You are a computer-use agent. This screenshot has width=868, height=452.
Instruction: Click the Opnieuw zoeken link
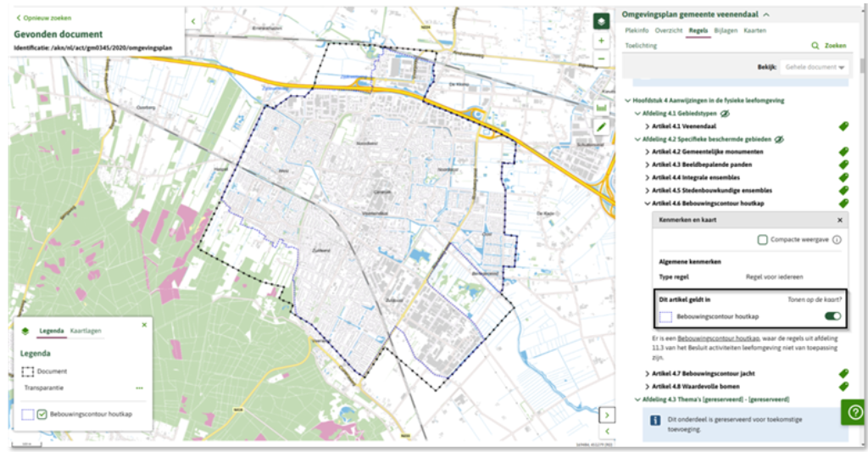[46, 17]
